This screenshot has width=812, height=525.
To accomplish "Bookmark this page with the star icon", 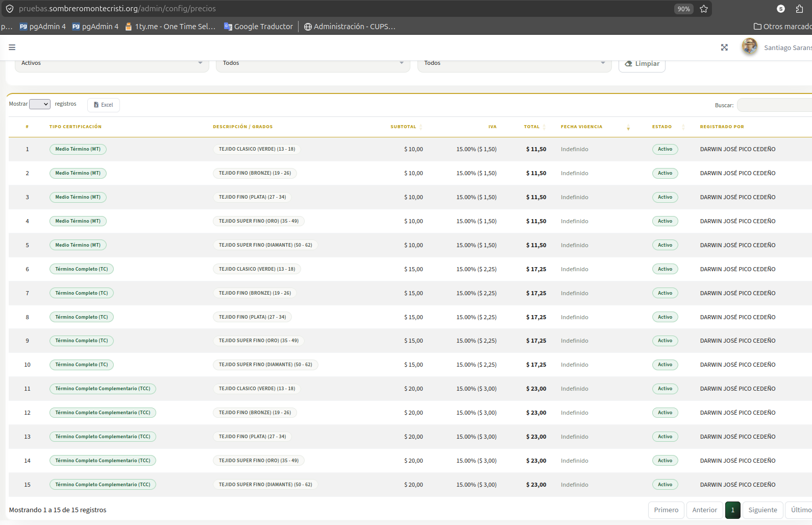I will [704, 9].
